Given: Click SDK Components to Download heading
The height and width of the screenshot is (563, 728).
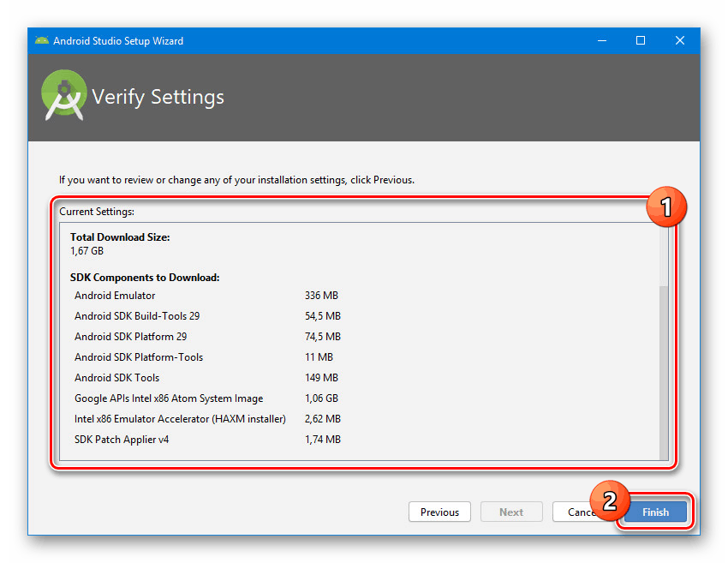Looking at the screenshot, I should point(145,278).
